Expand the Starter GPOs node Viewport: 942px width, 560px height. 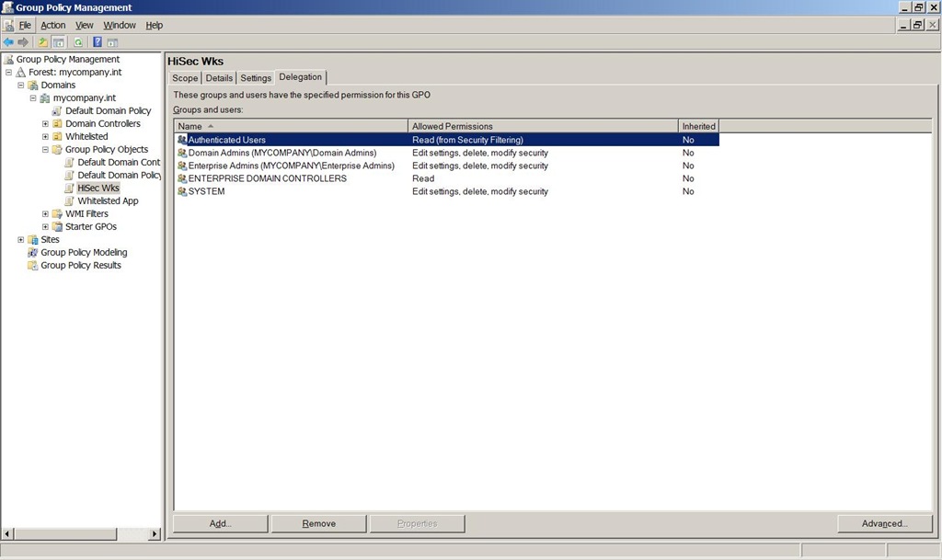point(45,227)
